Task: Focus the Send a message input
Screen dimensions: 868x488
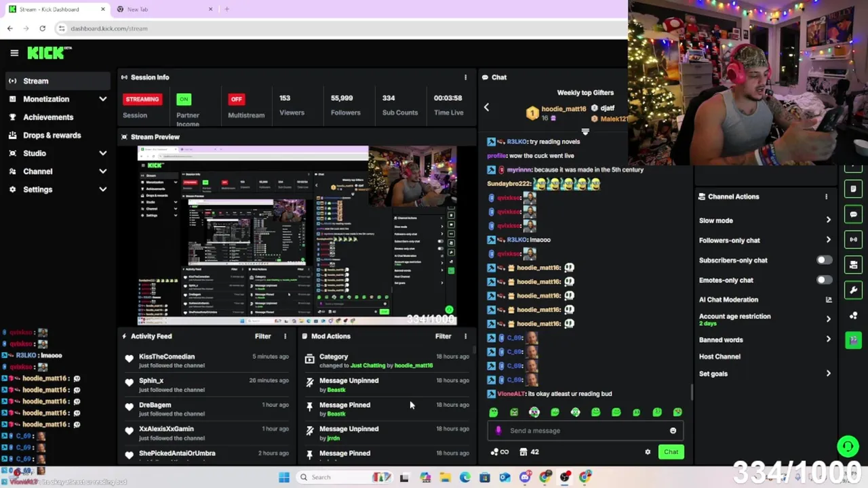Action: pyautogui.click(x=585, y=430)
